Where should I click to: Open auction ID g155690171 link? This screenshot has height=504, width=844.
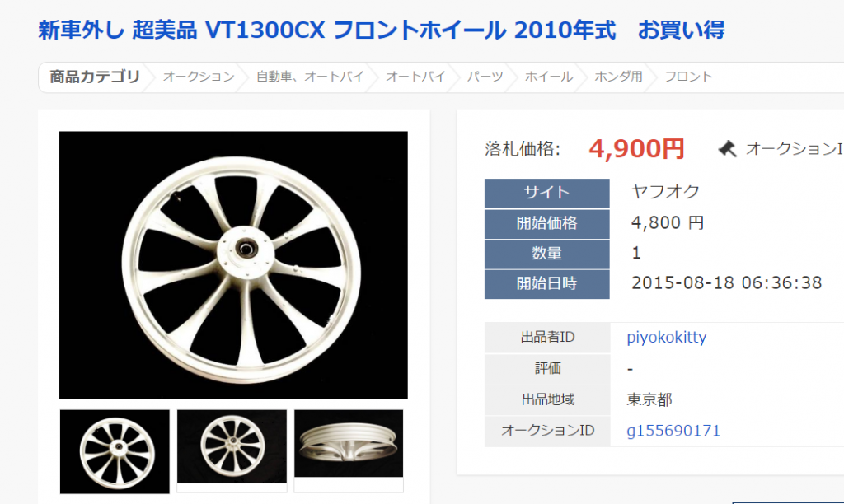[673, 431]
